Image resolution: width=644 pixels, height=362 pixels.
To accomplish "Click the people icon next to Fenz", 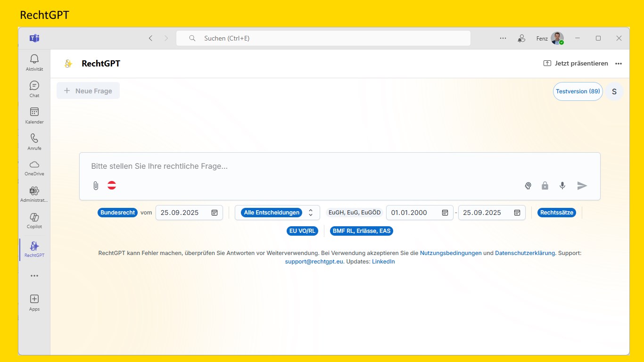I will coord(521,38).
